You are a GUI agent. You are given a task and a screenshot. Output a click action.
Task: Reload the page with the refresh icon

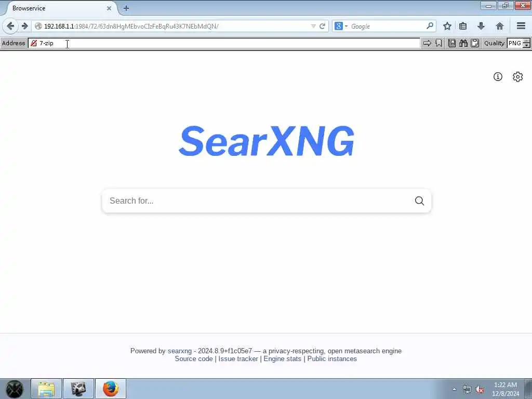click(322, 26)
